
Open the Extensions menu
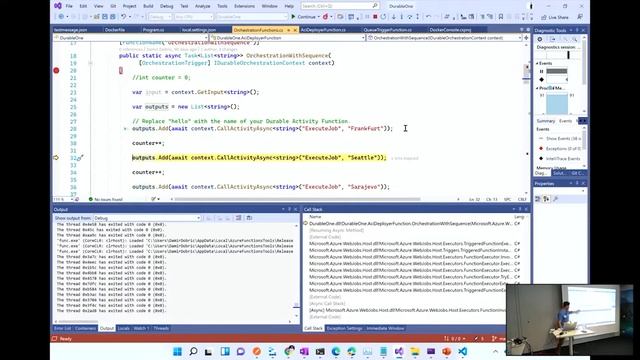(244, 6)
